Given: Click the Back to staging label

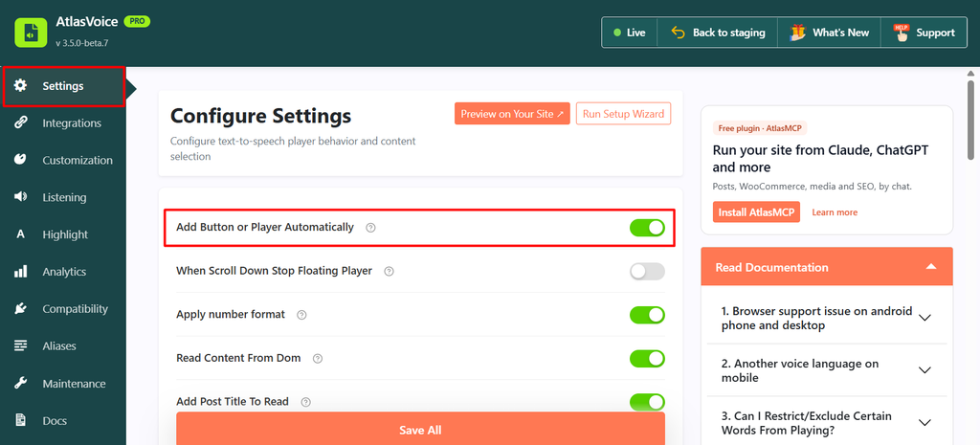Looking at the screenshot, I should point(728,33).
